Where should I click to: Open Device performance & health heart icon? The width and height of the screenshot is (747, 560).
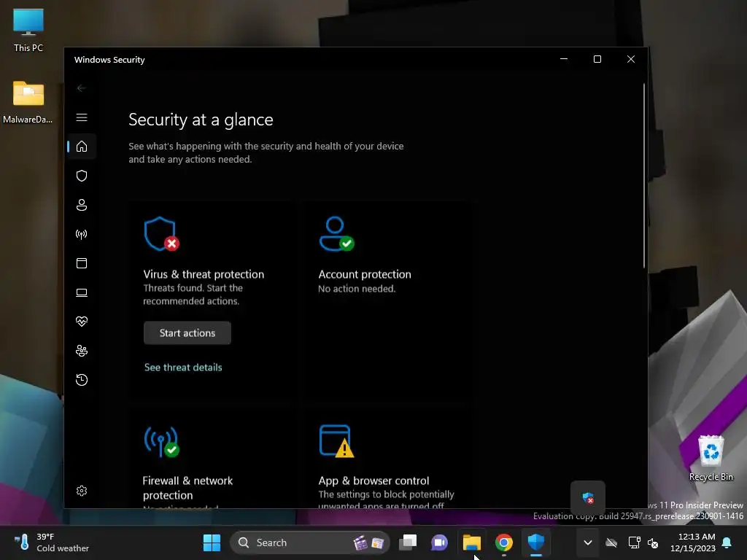[82, 322]
